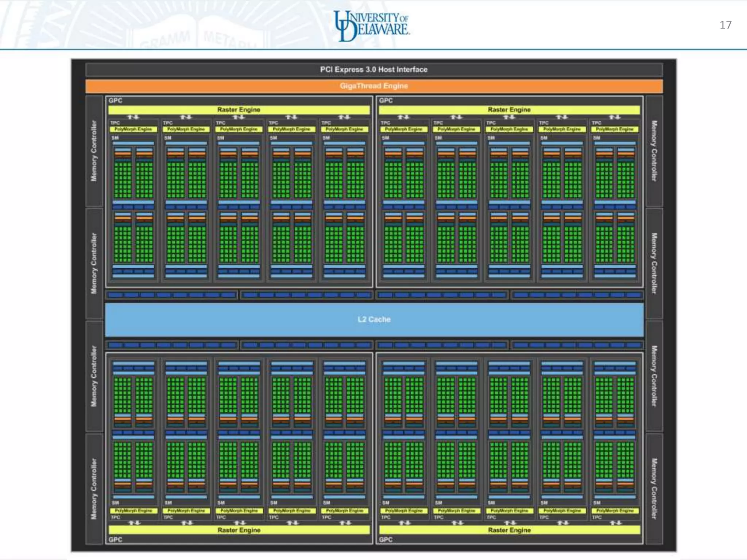
Task: Click the University of Delaware logo
Action: (x=372, y=26)
